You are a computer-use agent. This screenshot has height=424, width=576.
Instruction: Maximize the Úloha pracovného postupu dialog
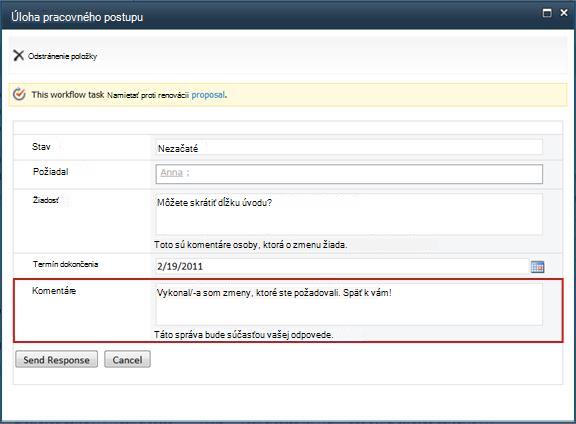pos(547,13)
